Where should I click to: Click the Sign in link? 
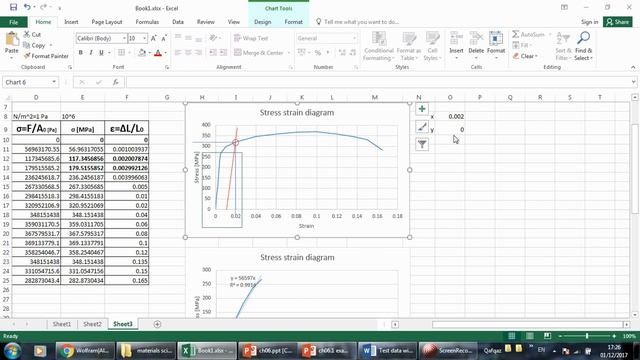tap(589, 22)
